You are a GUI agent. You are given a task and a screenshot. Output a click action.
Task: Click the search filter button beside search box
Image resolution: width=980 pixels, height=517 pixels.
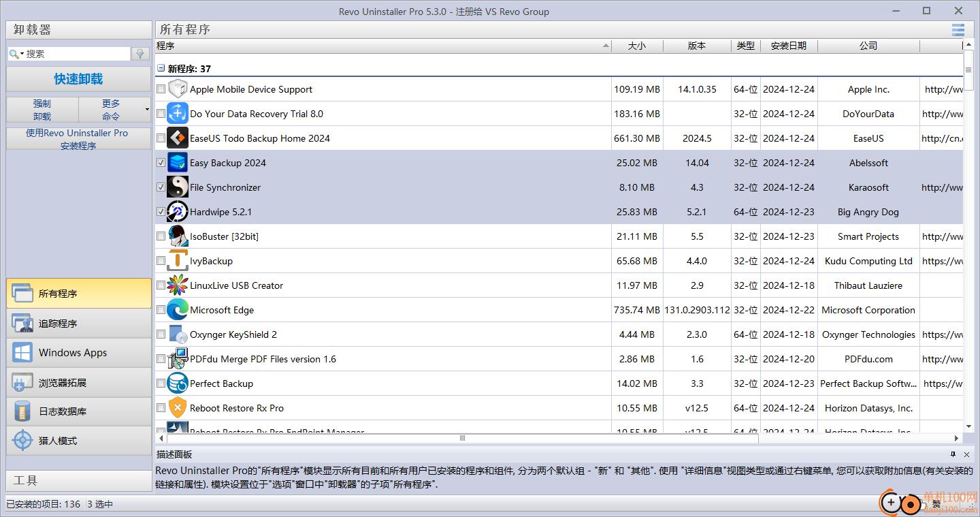141,54
